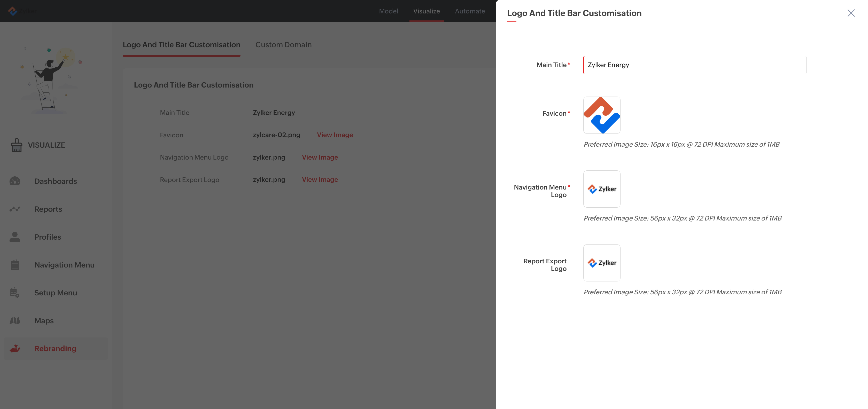The image size is (868, 409).
Task: Click the Zylker logo in top bar
Action: click(21, 11)
